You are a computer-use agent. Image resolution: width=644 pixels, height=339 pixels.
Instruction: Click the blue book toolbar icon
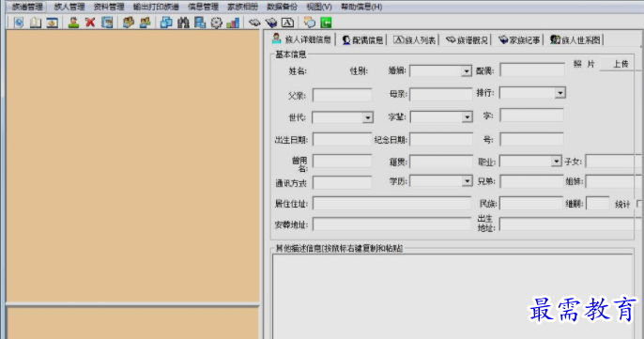271,23
